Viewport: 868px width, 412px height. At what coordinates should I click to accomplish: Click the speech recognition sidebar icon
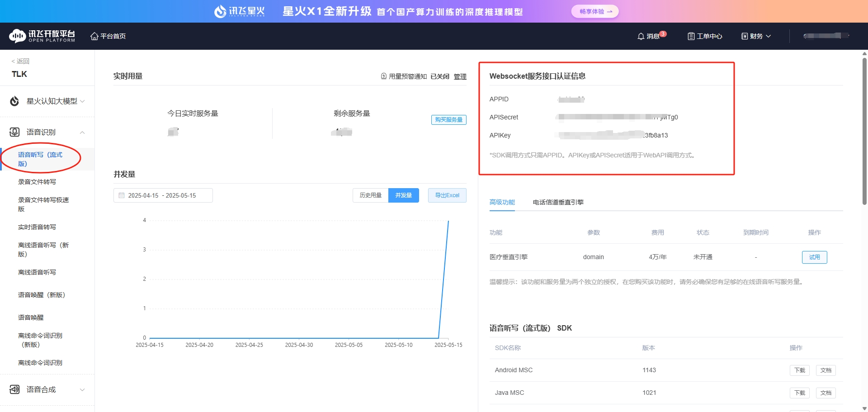tap(14, 132)
